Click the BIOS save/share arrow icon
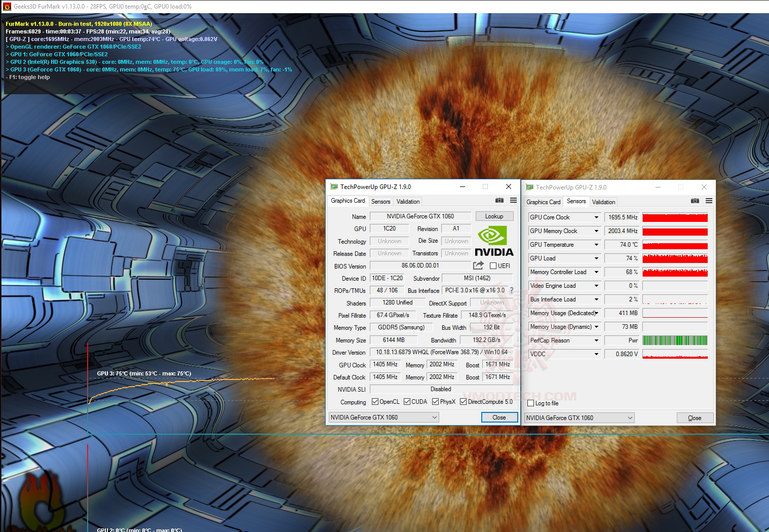 478,265
